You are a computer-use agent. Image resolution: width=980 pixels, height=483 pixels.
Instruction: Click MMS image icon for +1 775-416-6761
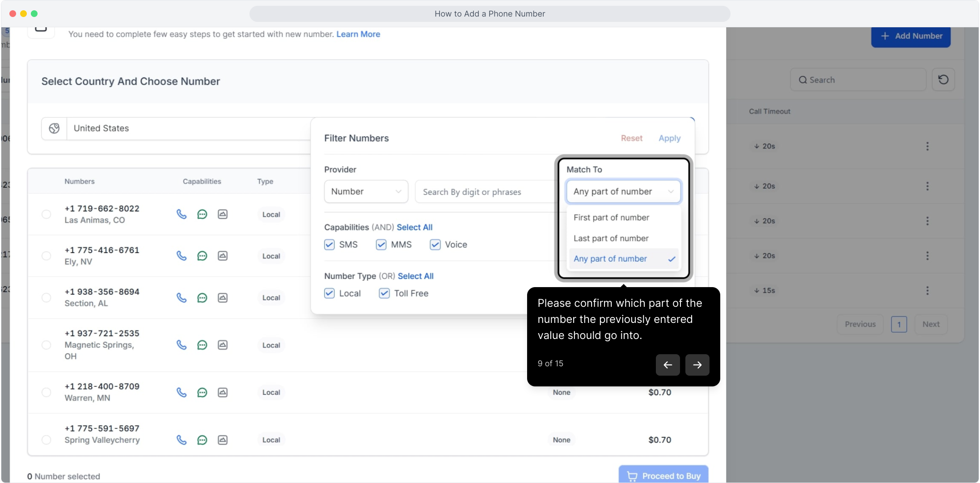(223, 256)
